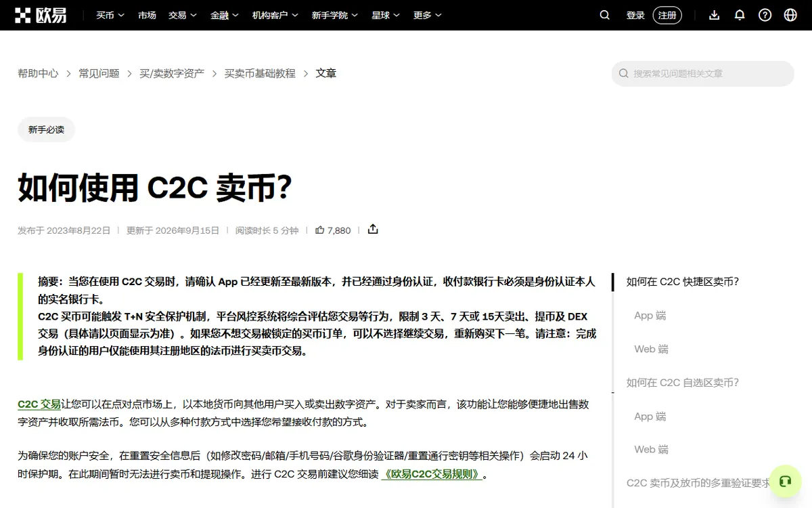Open the notifications bell icon
This screenshot has width=812, height=508.
coord(740,15)
